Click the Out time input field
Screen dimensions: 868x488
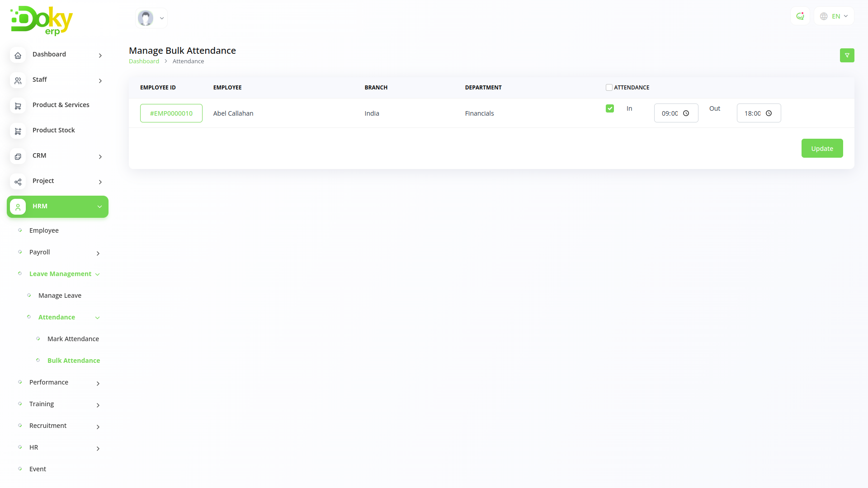[752, 113]
